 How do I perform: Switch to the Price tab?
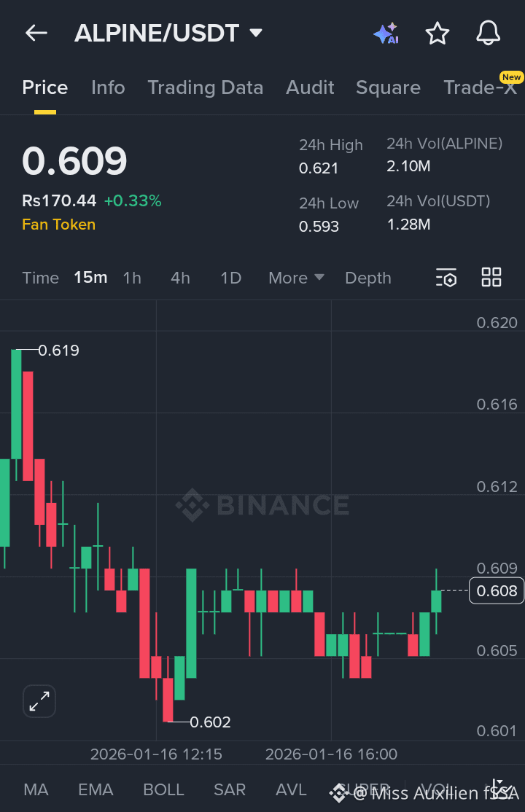(45, 87)
